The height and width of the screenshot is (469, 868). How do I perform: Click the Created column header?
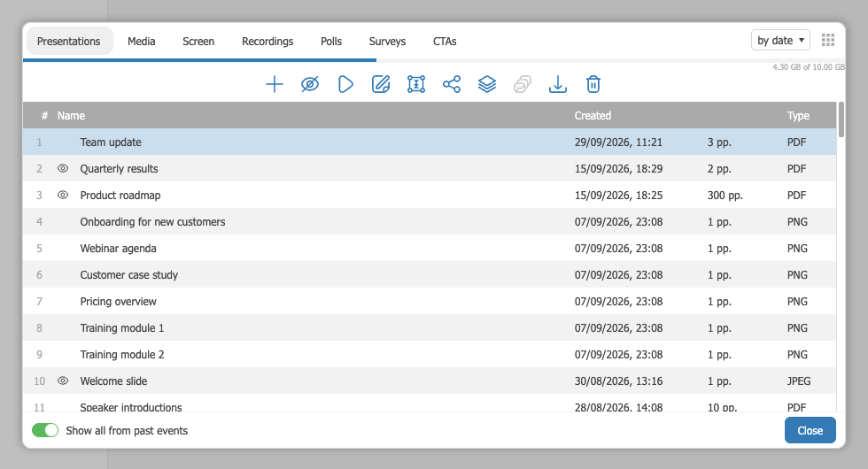(593, 116)
